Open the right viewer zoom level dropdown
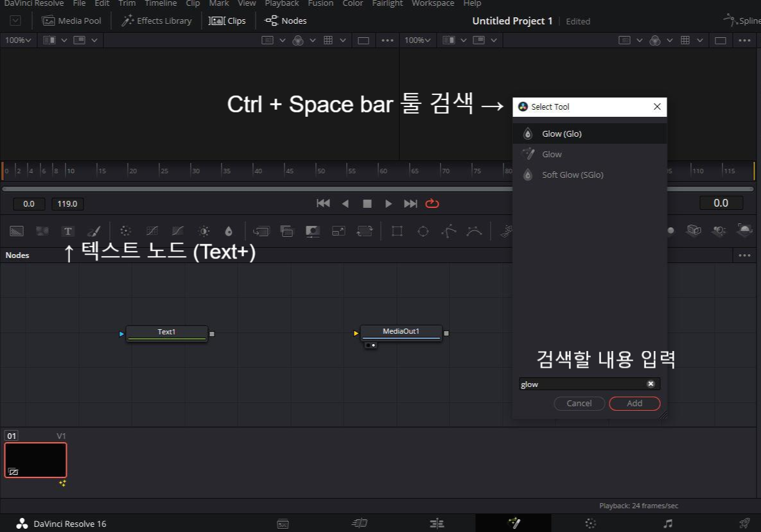Viewport: 761px width, 532px height. [417, 40]
